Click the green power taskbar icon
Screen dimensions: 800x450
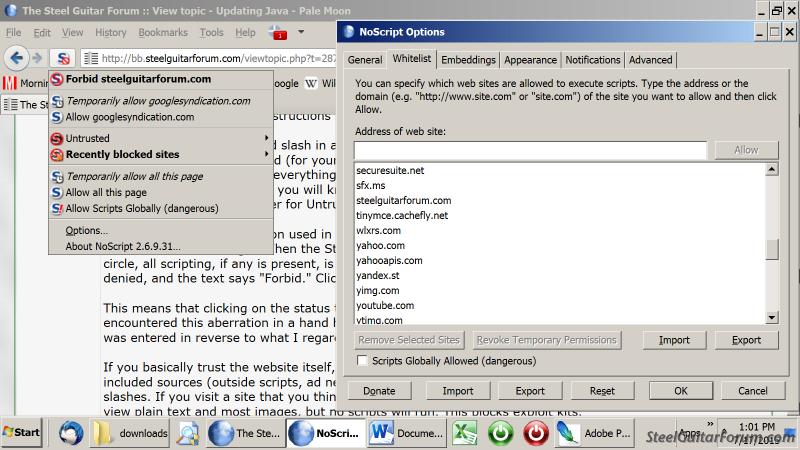point(500,433)
